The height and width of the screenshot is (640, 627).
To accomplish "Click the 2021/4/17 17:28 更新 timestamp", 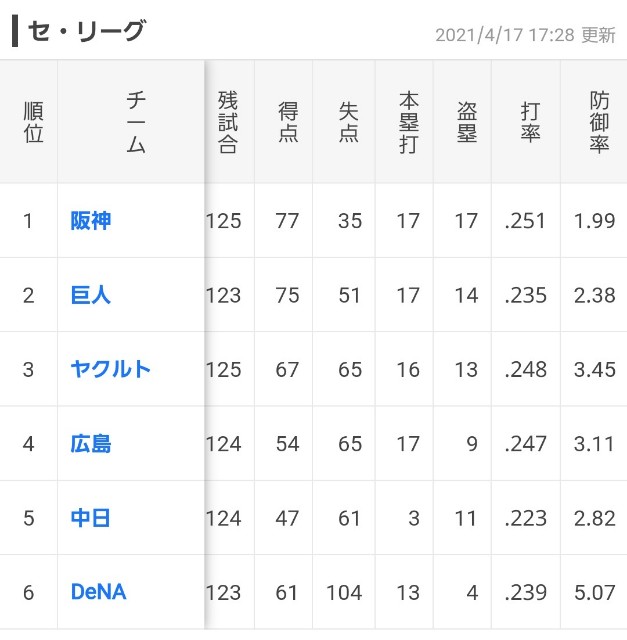I will [525, 35].
